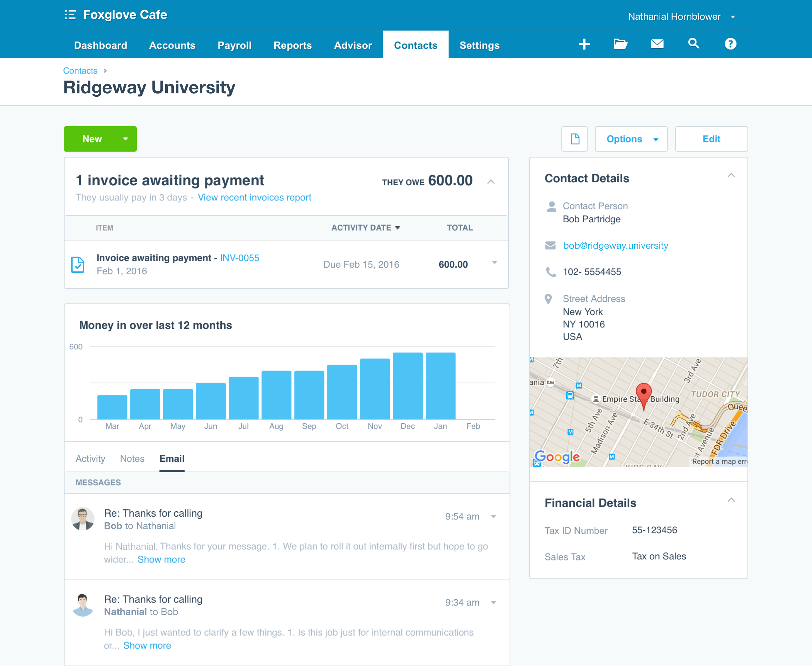Click the Bob Partridge contact name
Image resolution: width=812 pixels, height=666 pixels.
591,219
